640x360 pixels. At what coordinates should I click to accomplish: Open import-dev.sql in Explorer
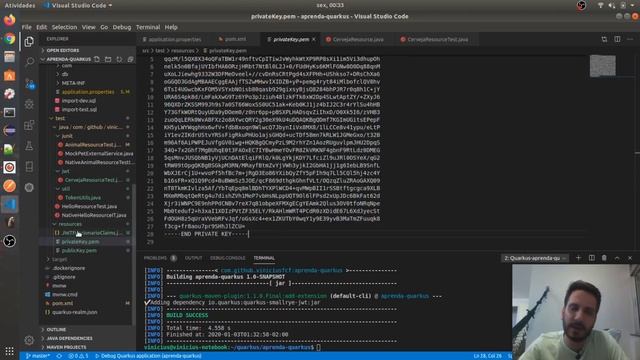coord(79,100)
